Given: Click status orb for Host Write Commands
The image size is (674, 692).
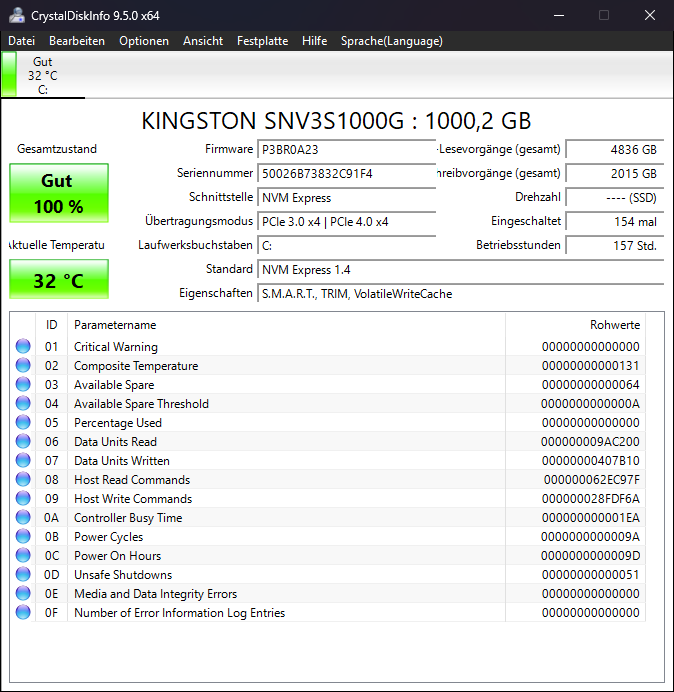Looking at the screenshot, I should (x=23, y=498).
